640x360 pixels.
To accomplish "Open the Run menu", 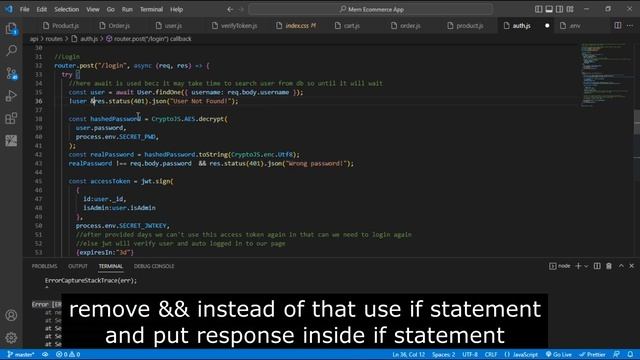I will (x=127, y=9).
